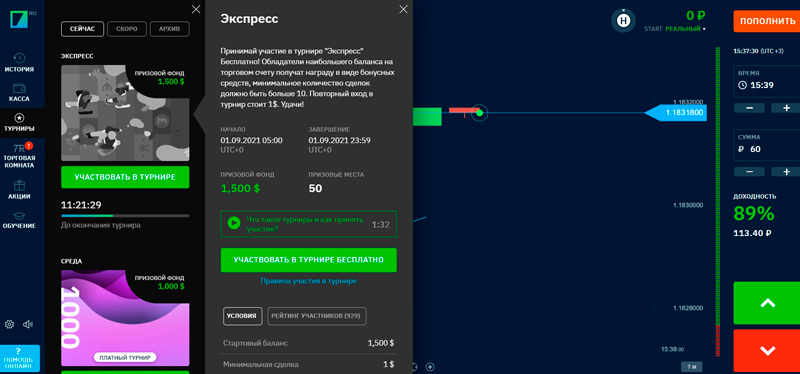Open Помощь онлайн help chat
800x374 pixels.
[x=20, y=359]
